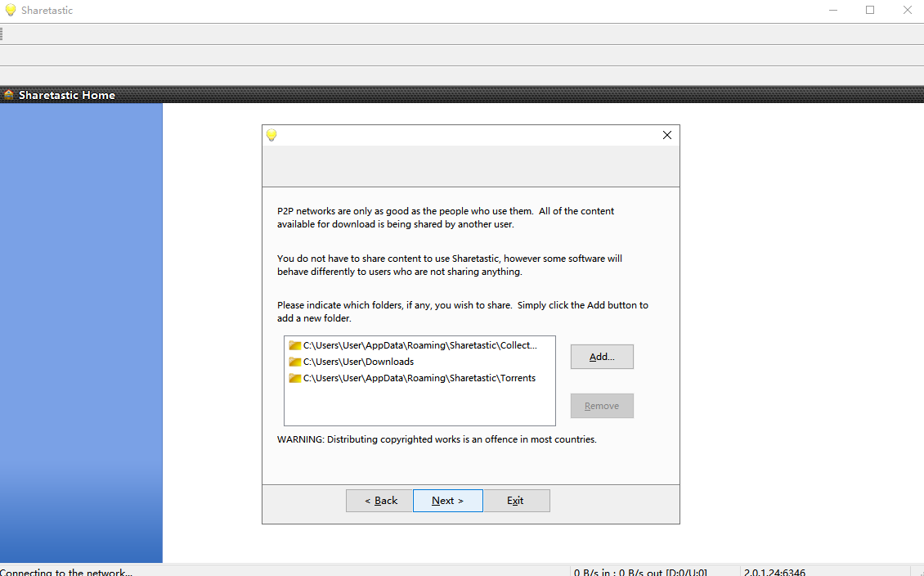924x576 pixels.
Task: Click the home icon beside Sharetastic Home
Action: point(8,94)
